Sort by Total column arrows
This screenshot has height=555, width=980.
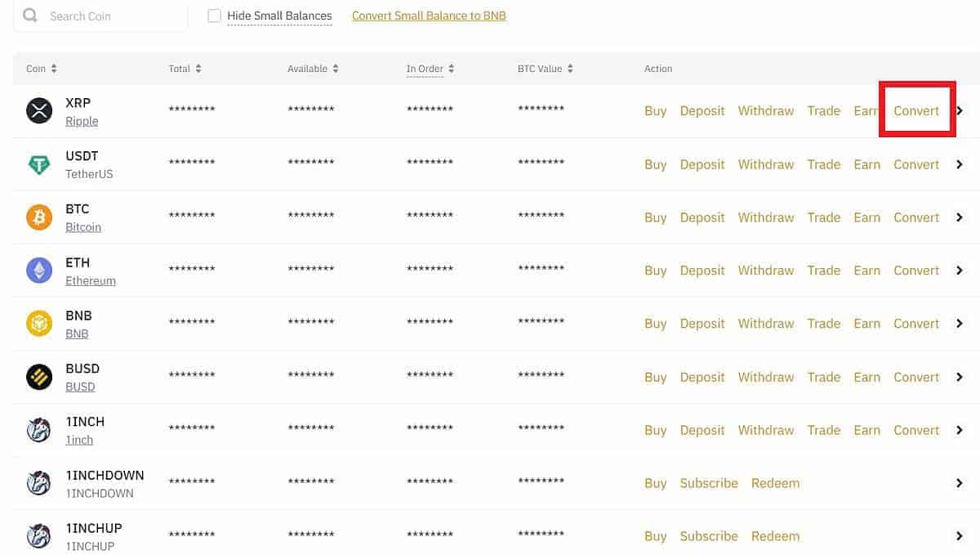pyautogui.click(x=198, y=69)
